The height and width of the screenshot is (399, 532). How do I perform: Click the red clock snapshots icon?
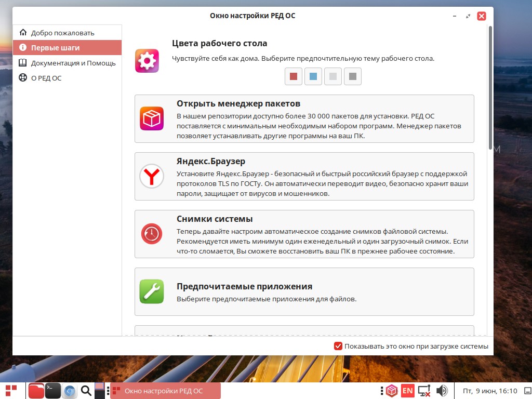coord(152,234)
